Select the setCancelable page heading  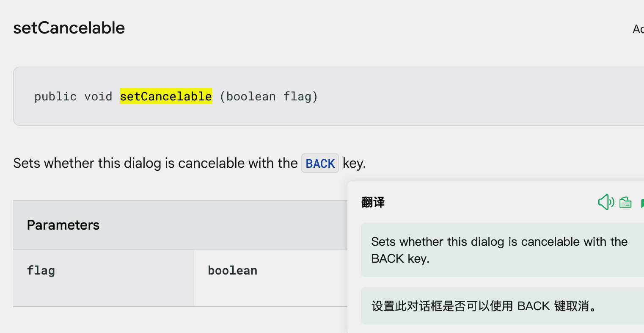click(69, 28)
